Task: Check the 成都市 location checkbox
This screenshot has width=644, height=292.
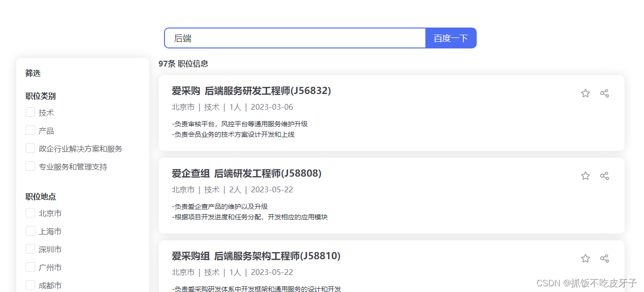Action: pos(30,285)
